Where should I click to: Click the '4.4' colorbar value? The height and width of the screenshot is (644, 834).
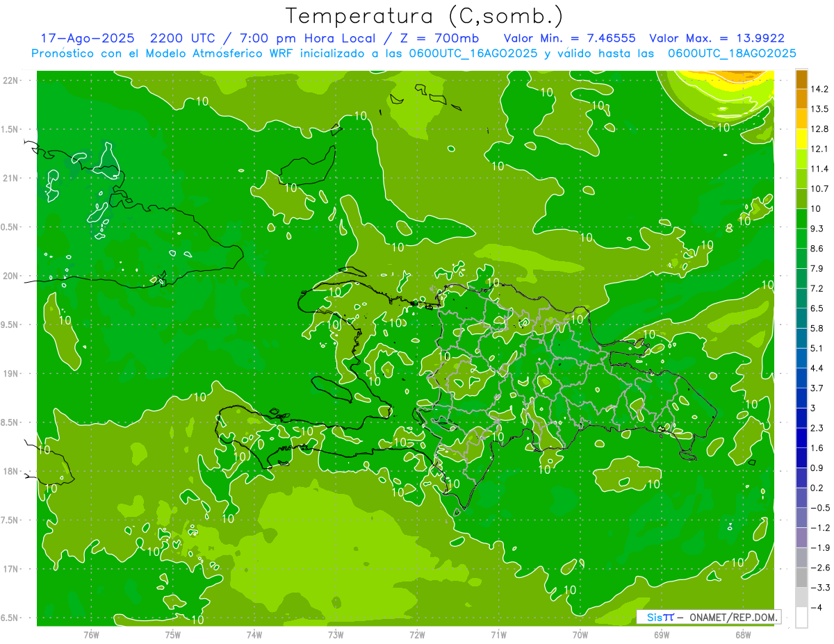817,368
